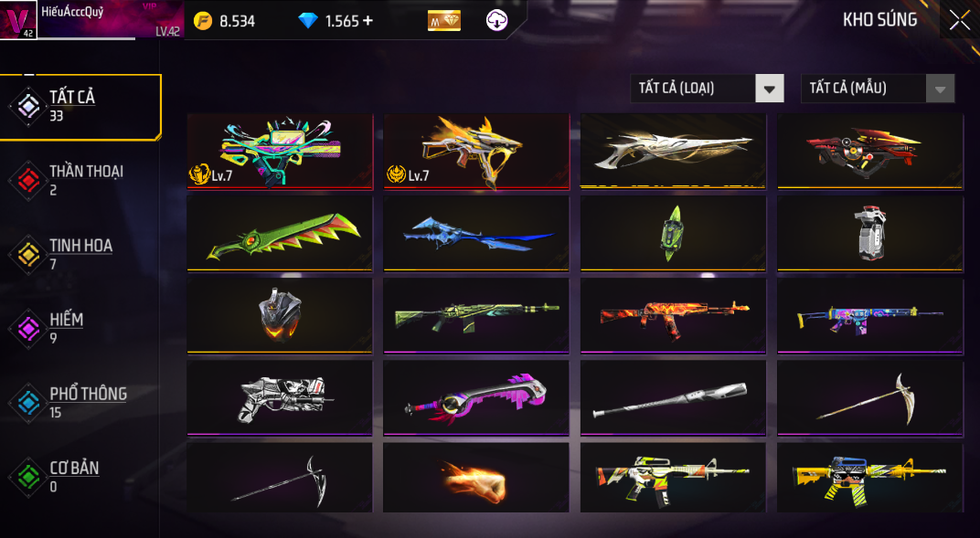
Task: Click the gold coin currency icon
Action: pyautogui.click(x=203, y=21)
